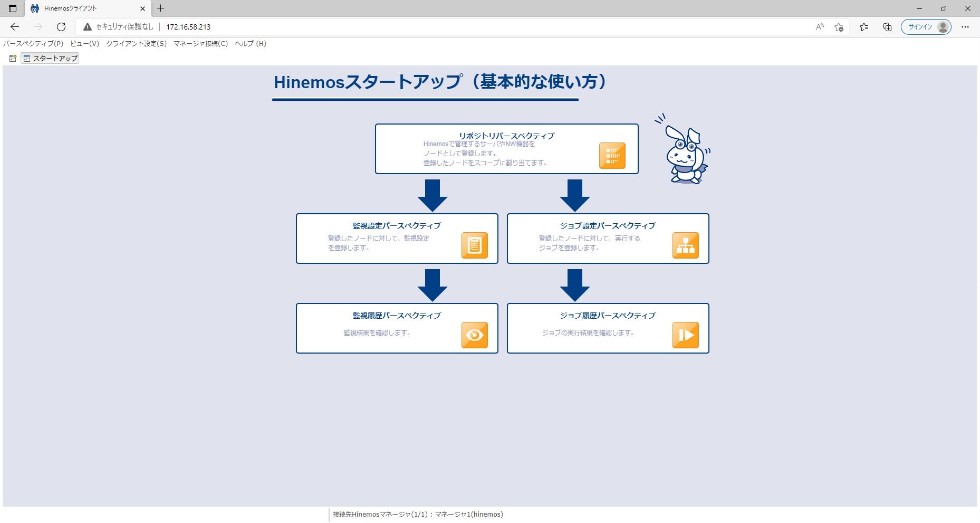Open the パースペクティブ(P) menu
Image resolution: width=980 pixels, height=523 pixels.
pyautogui.click(x=33, y=44)
